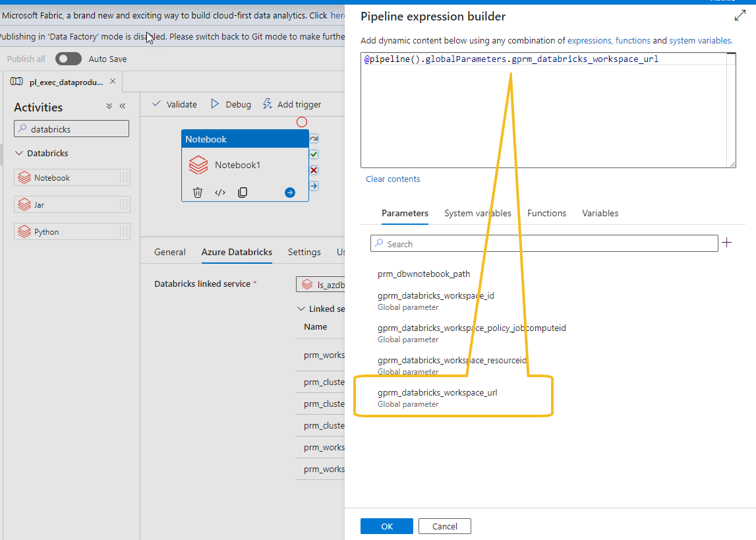This screenshot has width=756, height=540.
Task: Switch to the Parameters tab
Action: (405, 213)
